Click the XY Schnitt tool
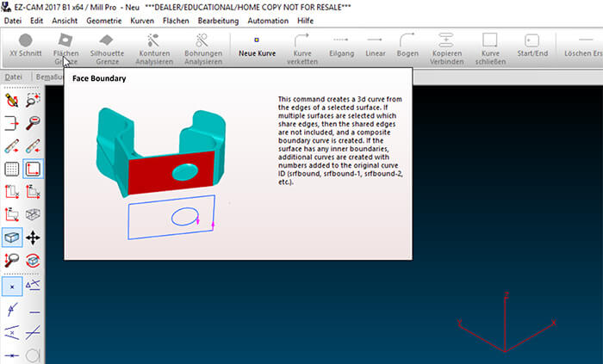This screenshot has height=364, width=603. (26, 47)
